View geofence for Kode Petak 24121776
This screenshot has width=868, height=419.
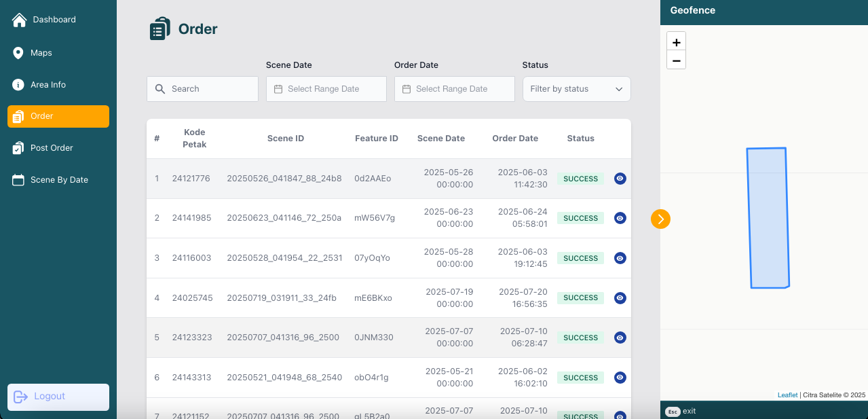[620, 179]
